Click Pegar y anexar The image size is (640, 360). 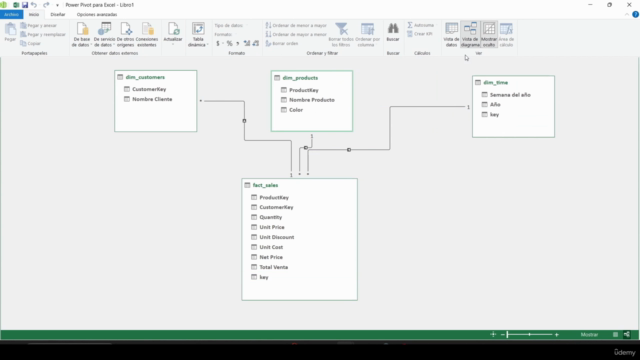point(39,25)
